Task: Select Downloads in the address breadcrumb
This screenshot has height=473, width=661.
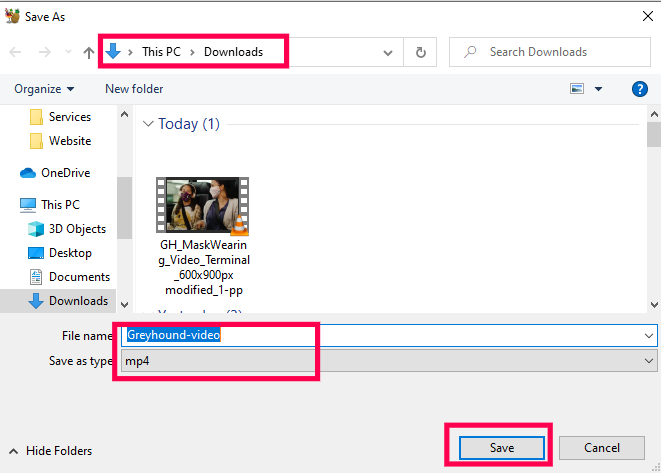Action: coord(234,52)
